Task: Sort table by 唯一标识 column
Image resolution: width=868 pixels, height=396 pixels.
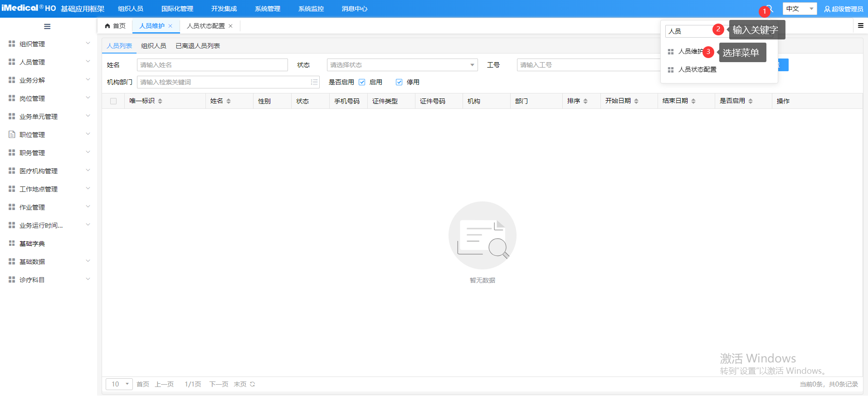Action: click(160, 101)
